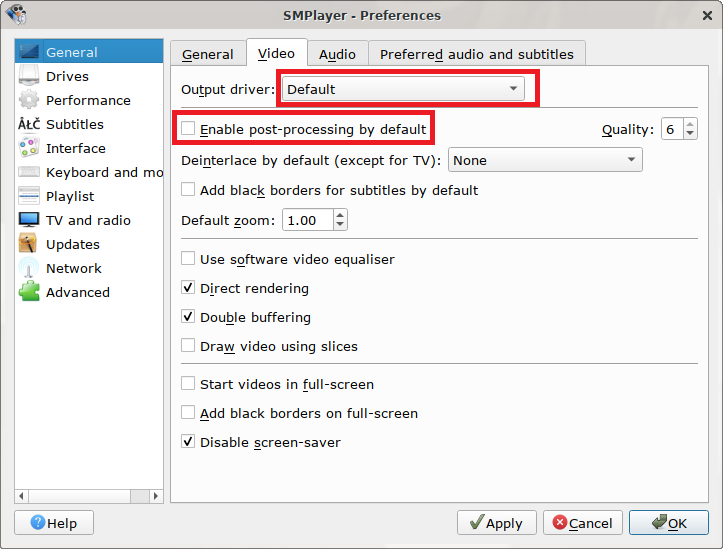Uncheck Disable screen-saver
The width and height of the screenshot is (723, 549).
pyautogui.click(x=188, y=442)
